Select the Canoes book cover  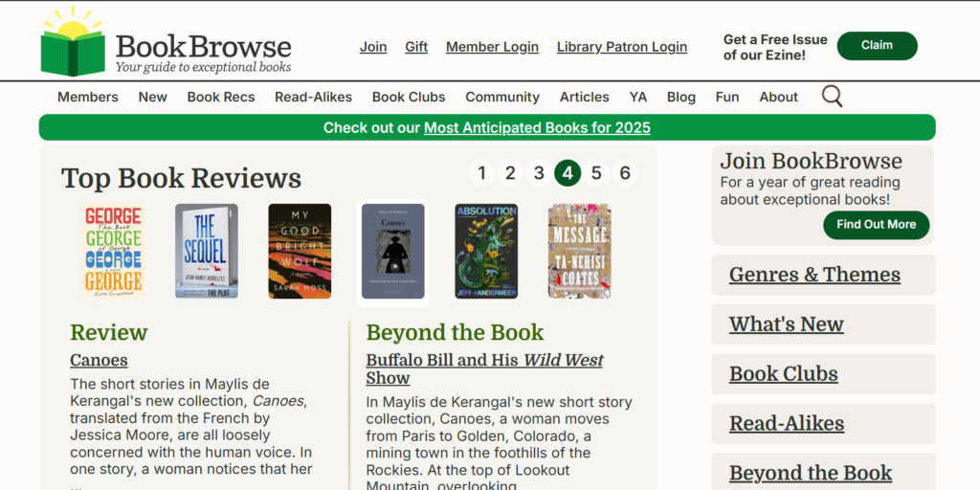393,252
